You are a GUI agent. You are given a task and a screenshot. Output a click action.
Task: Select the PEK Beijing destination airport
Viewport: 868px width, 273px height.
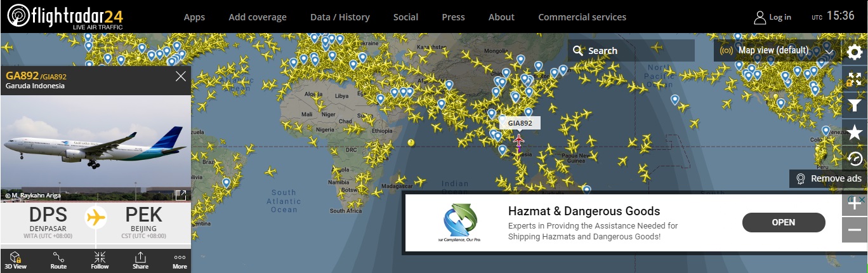[144, 222]
